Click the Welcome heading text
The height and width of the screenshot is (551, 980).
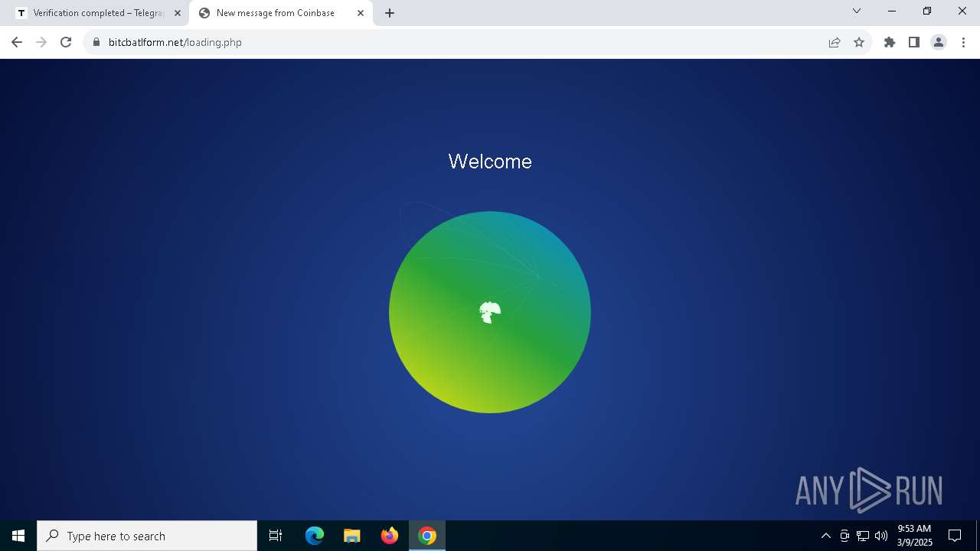coord(490,161)
